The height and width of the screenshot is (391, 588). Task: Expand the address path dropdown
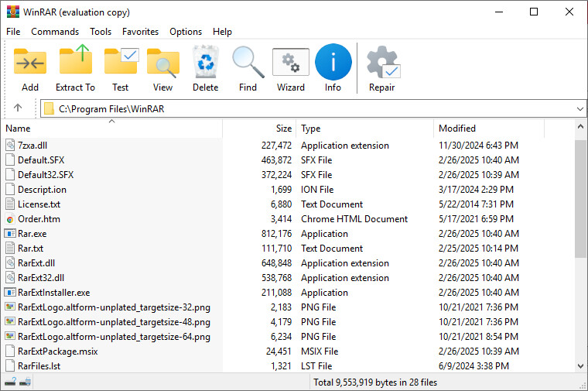[579, 109]
